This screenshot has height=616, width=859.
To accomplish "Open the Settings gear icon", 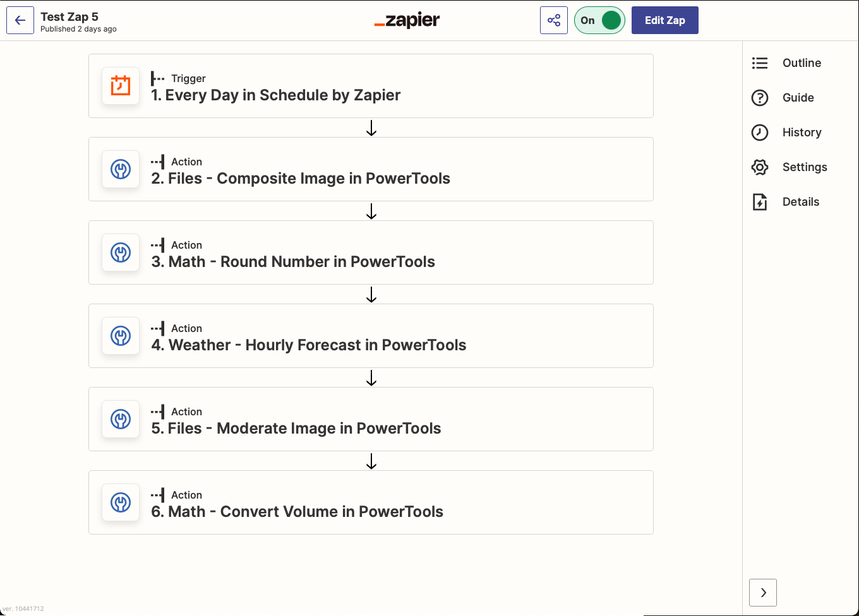I will pos(760,167).
